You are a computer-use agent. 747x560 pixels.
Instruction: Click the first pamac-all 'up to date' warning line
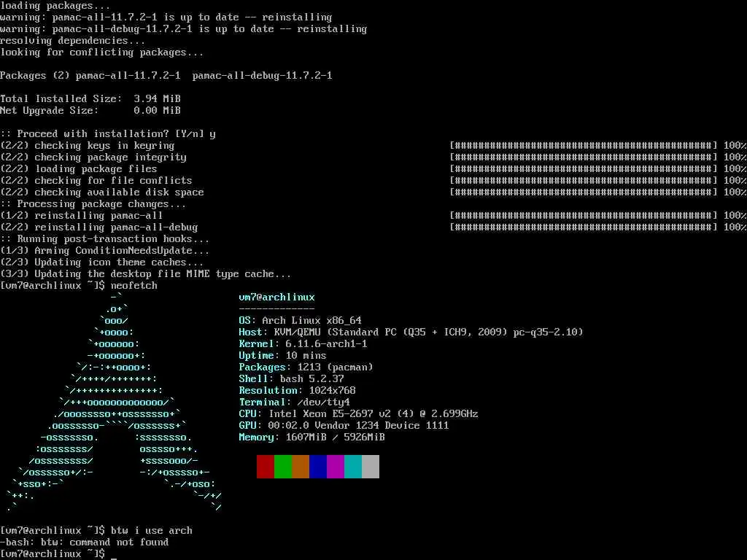pyautogui.click(x=166, y=17)
